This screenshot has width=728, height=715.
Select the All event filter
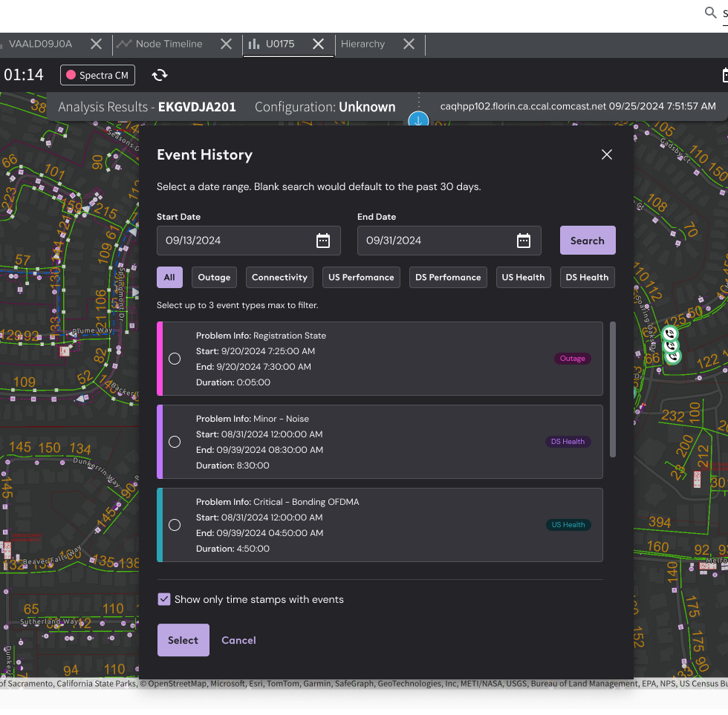pos(169,278)
